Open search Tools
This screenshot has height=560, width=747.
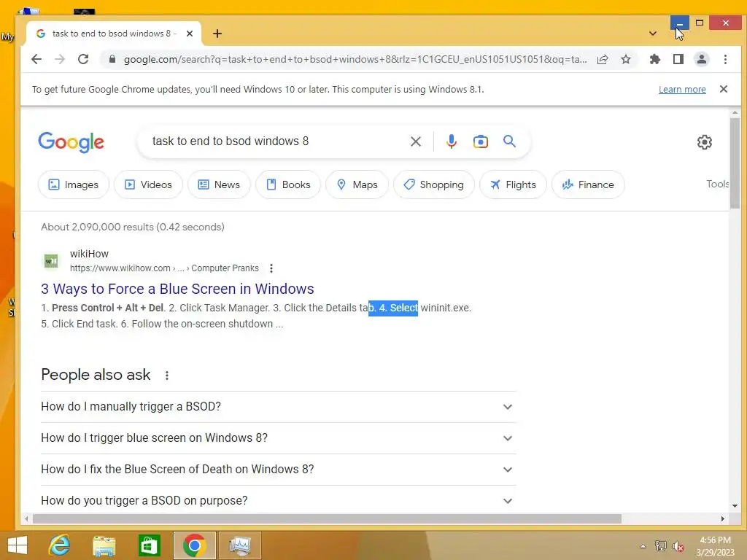(x=718, y=184)
